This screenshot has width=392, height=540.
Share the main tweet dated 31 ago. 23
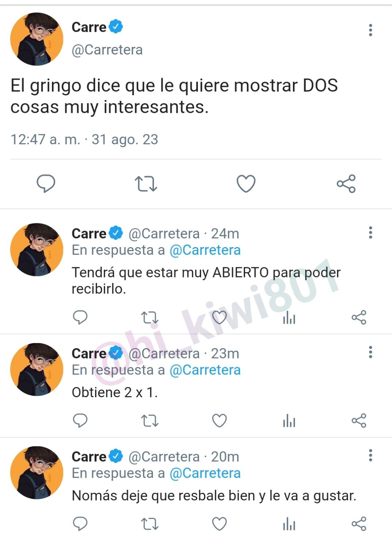click(x=346, y=183)
